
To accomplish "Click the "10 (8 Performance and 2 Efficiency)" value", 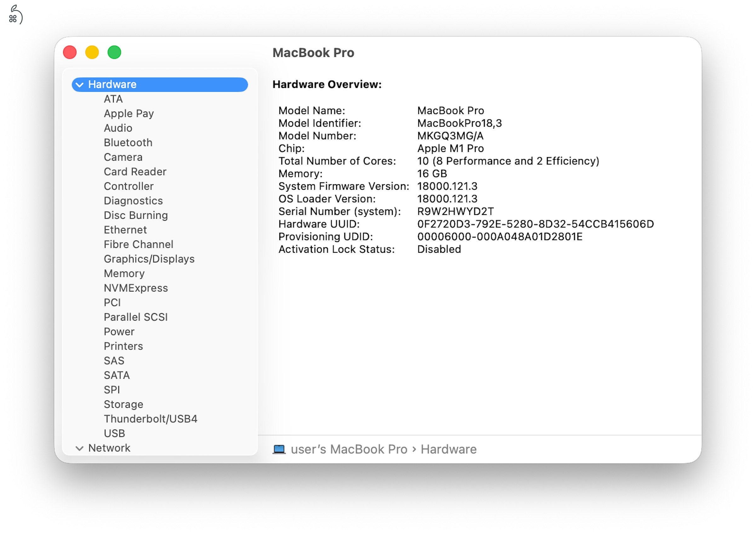I will click(x=508, y=161).
